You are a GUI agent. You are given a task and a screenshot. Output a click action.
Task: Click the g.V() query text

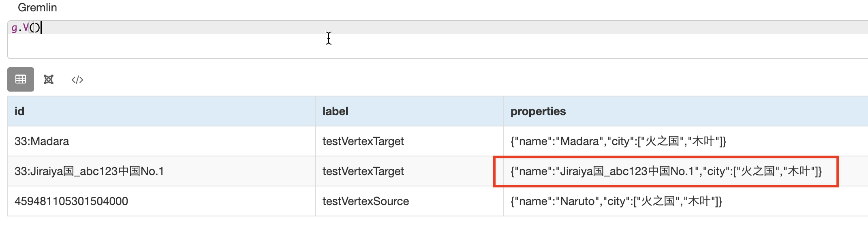click(26, 28)
